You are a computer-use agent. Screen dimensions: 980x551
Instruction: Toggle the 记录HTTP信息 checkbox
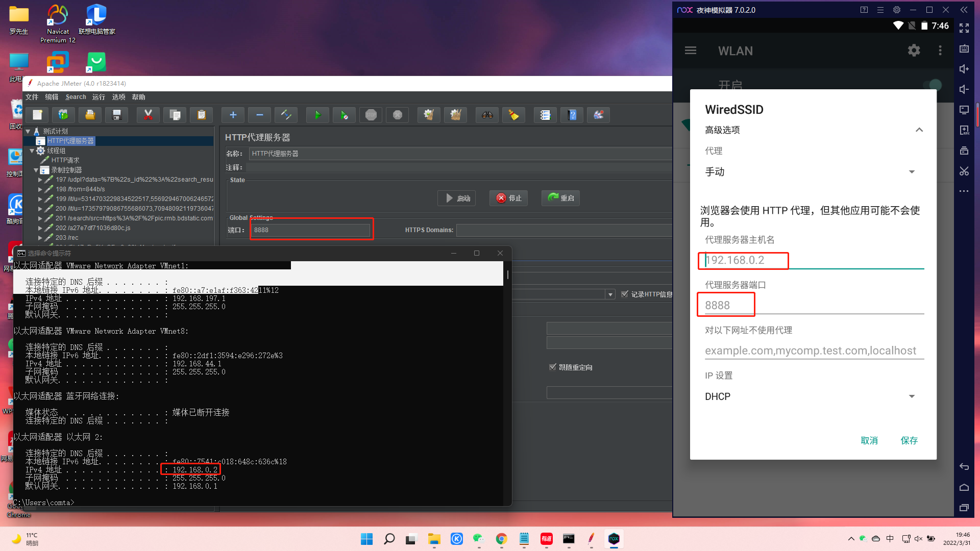pos(625,294)
